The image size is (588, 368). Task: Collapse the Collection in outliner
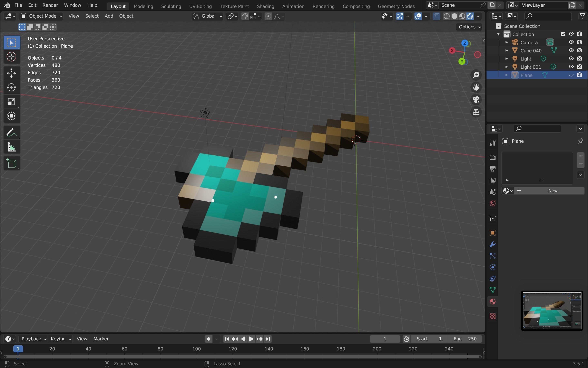(x=498, y=34)
